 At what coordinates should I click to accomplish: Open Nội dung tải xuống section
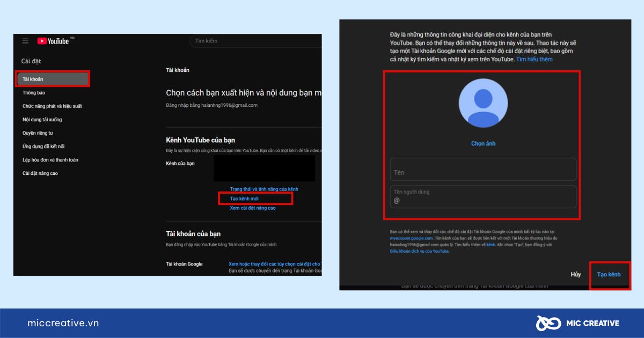[x=42, y=120]
